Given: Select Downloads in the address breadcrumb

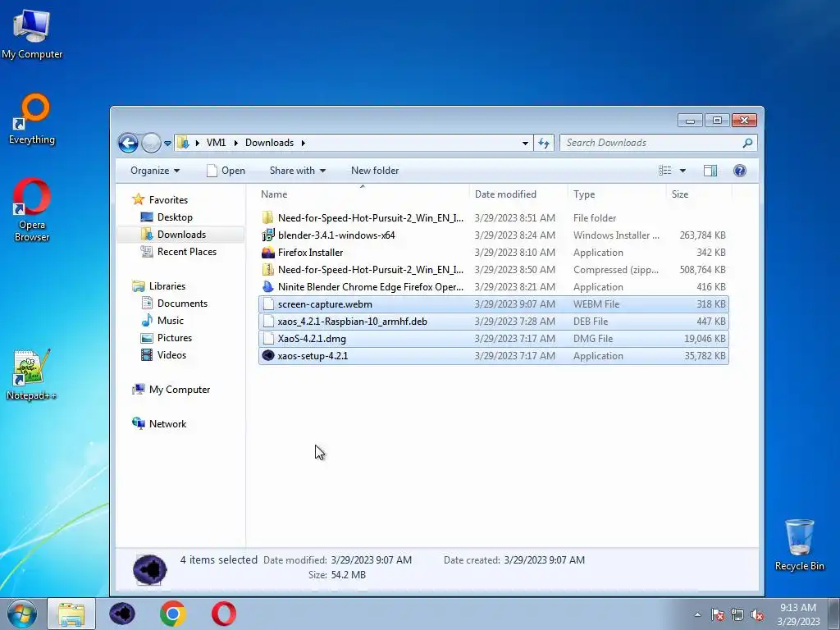Looking at the screenshot, I should [x=269, y=143].
